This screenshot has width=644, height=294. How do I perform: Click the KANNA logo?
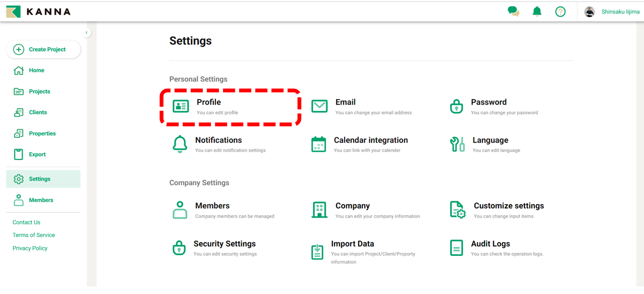click(39, 11)
